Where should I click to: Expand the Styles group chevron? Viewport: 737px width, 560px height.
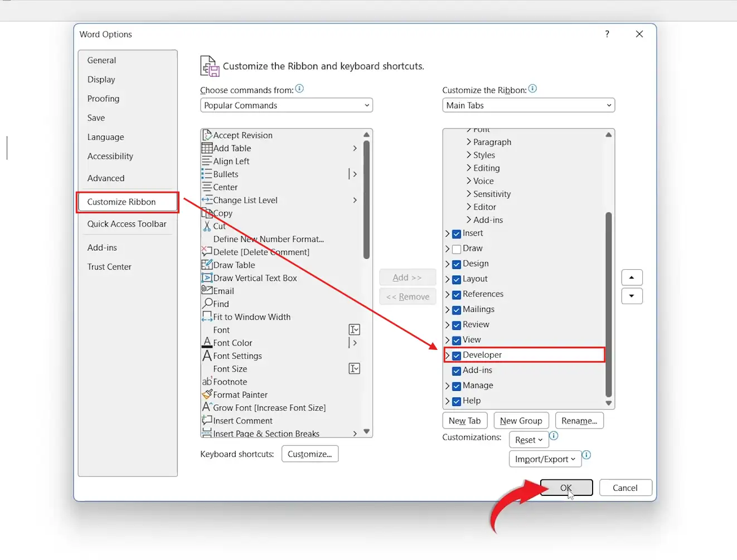469,155
